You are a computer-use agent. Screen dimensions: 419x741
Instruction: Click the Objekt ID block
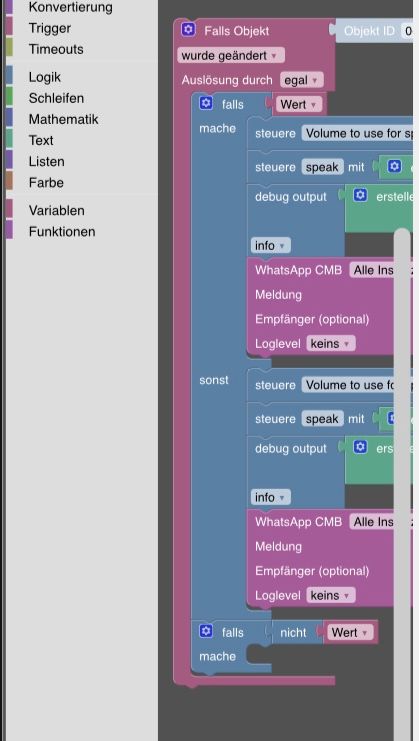tap(373, 31)
